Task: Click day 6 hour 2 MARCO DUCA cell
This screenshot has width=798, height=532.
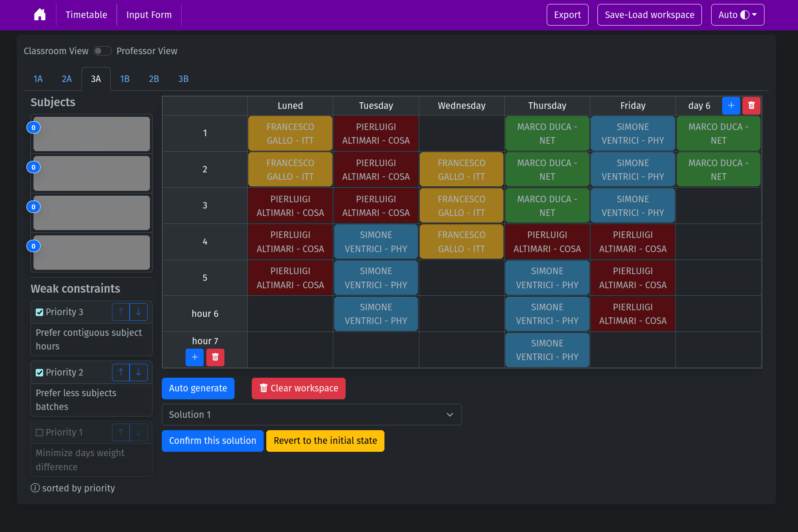Action: click(x=718, y=170)
